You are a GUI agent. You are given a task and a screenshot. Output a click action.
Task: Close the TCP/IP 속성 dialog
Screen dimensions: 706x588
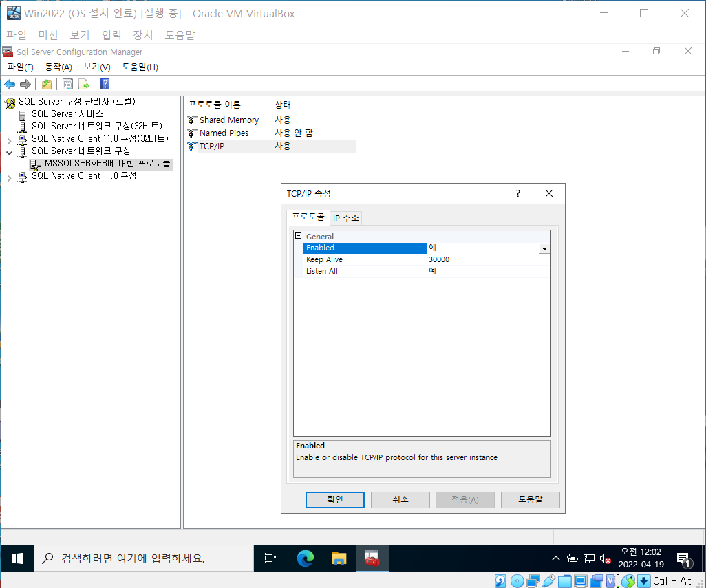click(x=549, y=193)
